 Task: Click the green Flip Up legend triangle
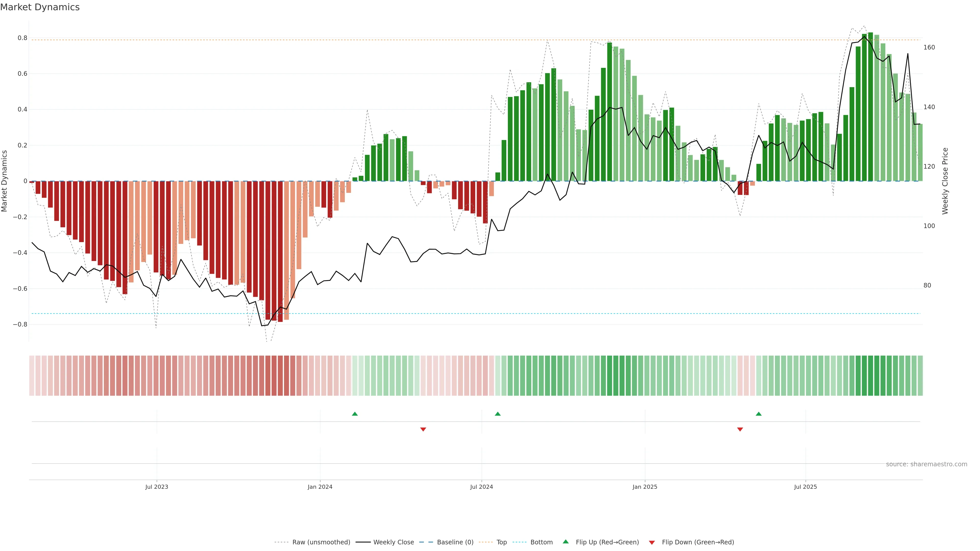coord(566,542)
